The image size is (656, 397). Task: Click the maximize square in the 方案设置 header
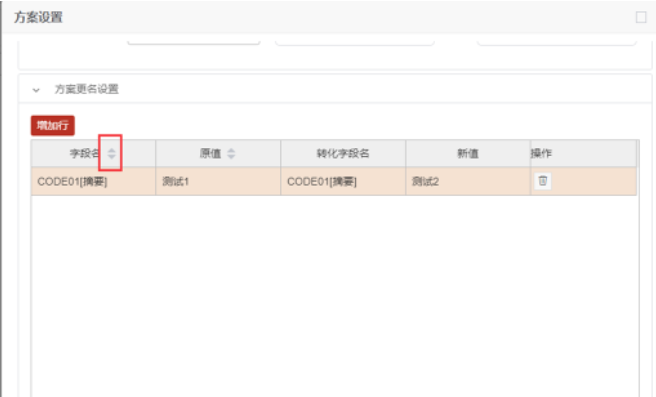click(641, 17)
